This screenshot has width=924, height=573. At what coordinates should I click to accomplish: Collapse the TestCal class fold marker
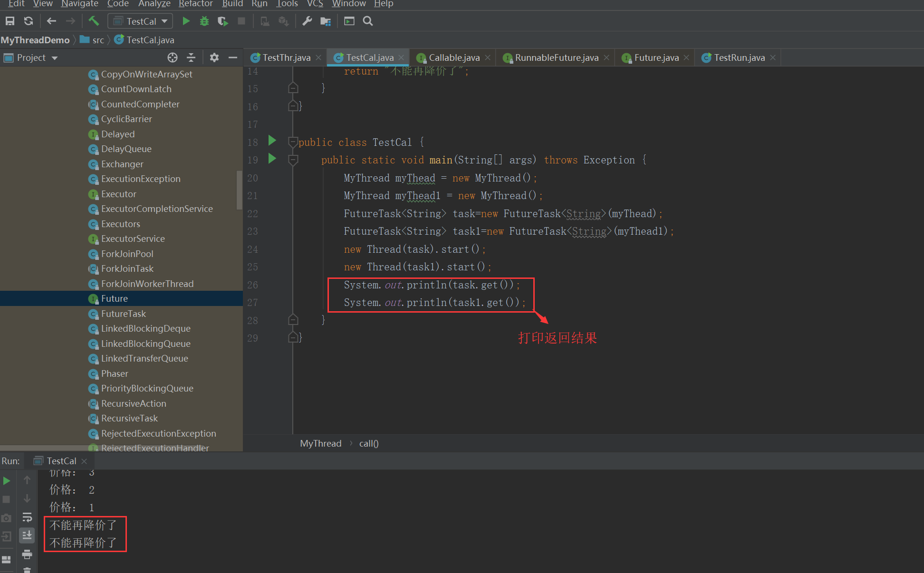click(x=293, y=142)
